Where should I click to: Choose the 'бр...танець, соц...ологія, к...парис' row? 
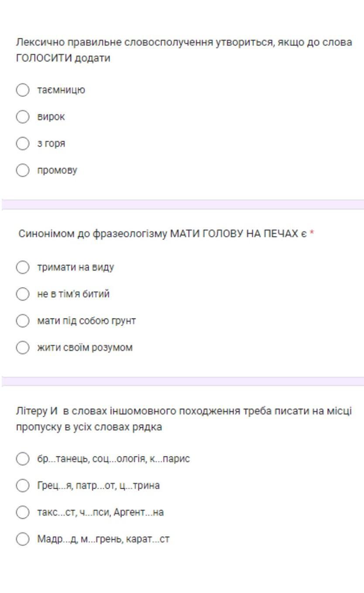pyautogui.click(x=22, y=459)
